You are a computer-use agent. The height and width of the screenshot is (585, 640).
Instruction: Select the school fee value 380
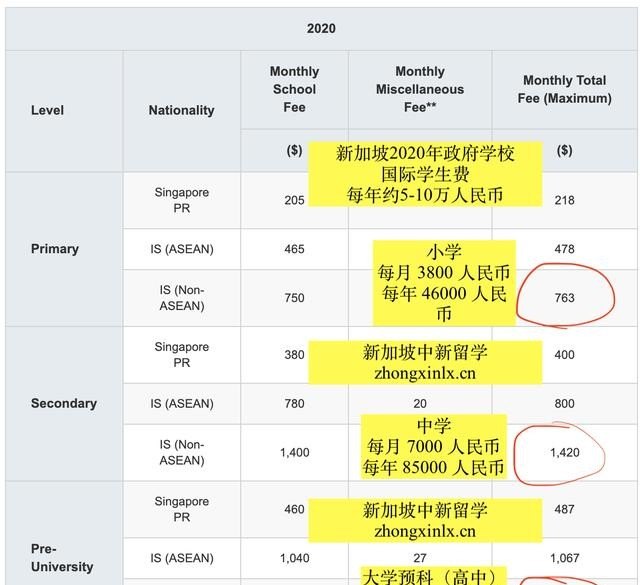294,354
